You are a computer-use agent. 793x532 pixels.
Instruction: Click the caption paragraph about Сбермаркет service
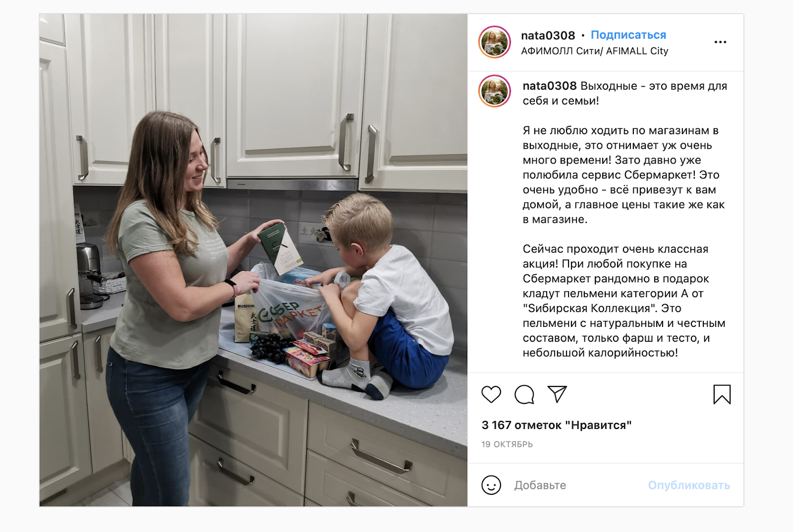click(623, 175)
